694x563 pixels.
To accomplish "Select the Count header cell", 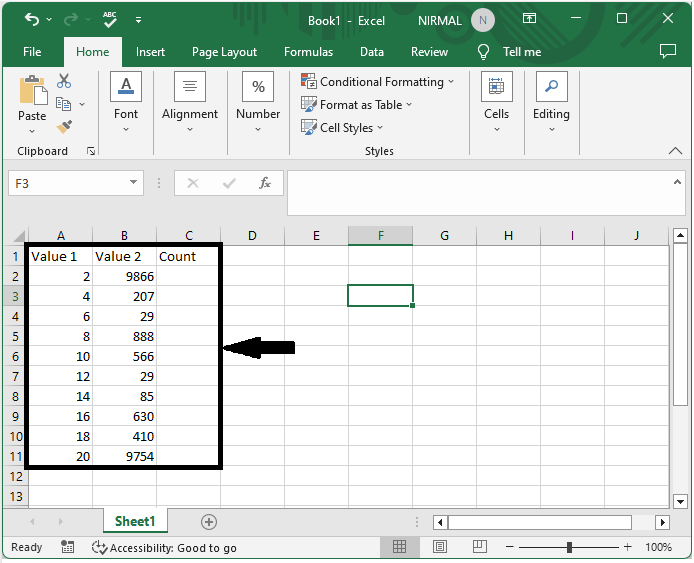I will [187, 256].
